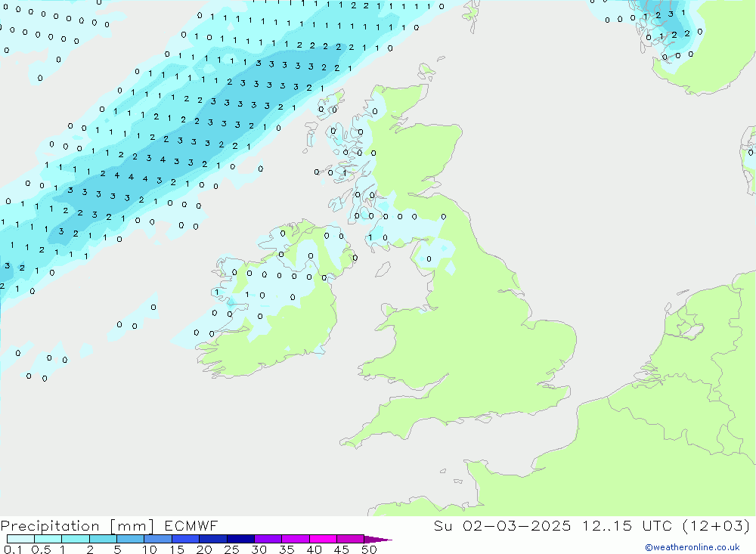The width and height of the screenshot is (756, 554).
Task: Select the 0.1–0.5 mm legend swatch
Action: point(20,539)
